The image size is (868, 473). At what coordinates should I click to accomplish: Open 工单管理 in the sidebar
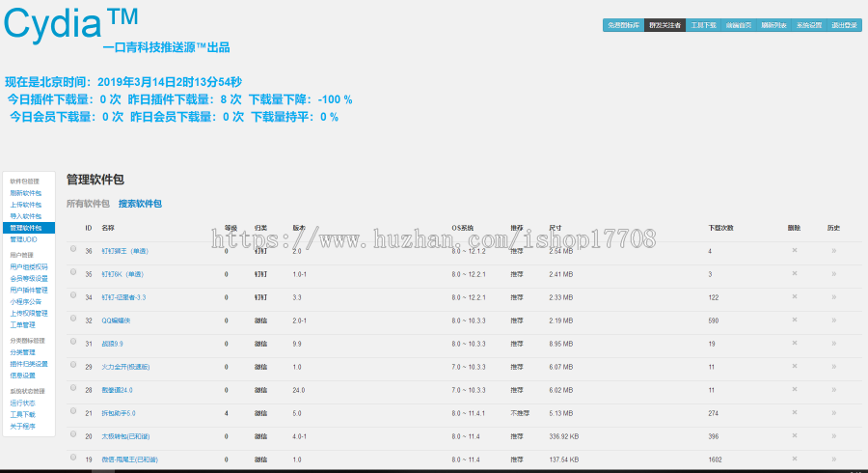click(x=22, y=325)
